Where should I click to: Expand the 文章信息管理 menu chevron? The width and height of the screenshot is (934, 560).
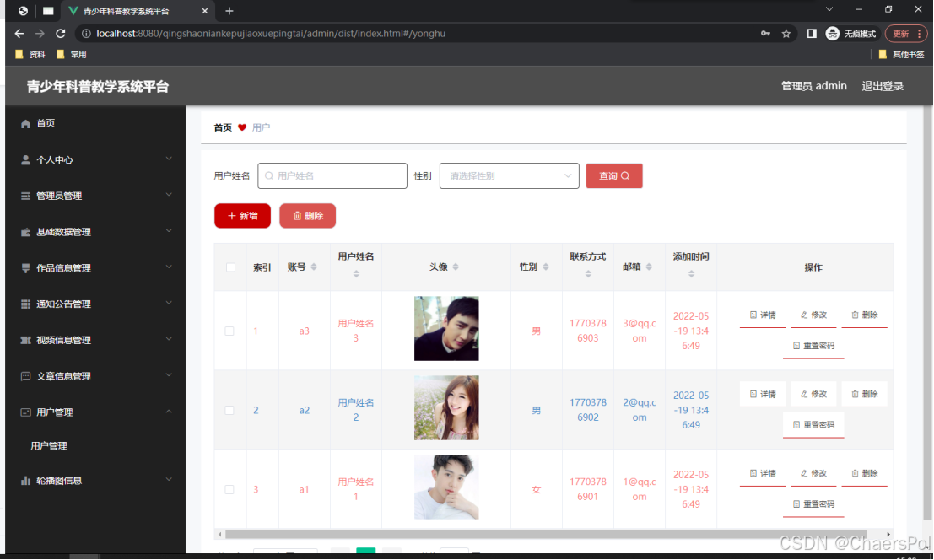pos(169,375)
